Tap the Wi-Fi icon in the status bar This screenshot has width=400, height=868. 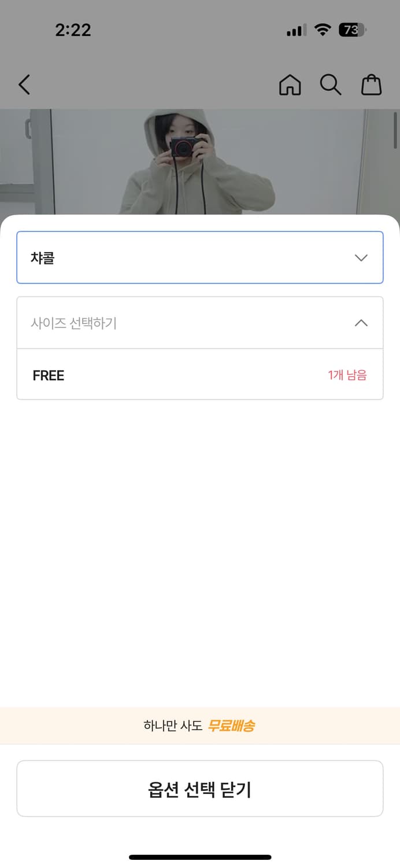click(x=321, y=30)
